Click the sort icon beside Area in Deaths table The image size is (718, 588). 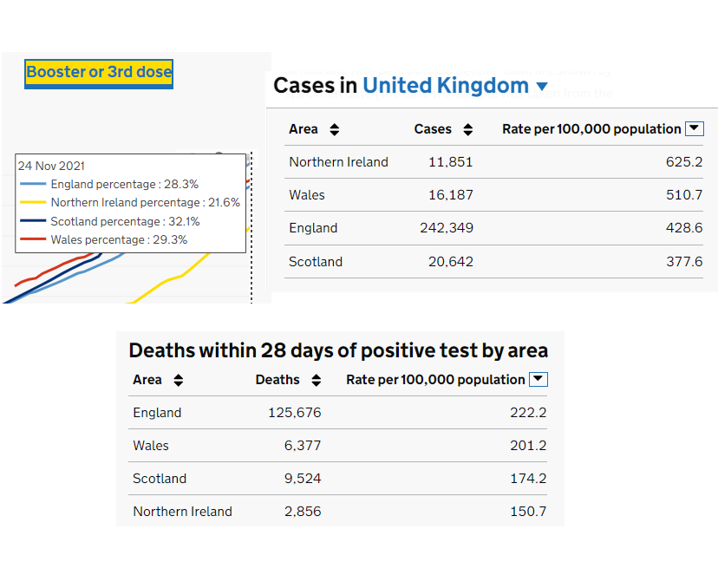tap(178, 379)
